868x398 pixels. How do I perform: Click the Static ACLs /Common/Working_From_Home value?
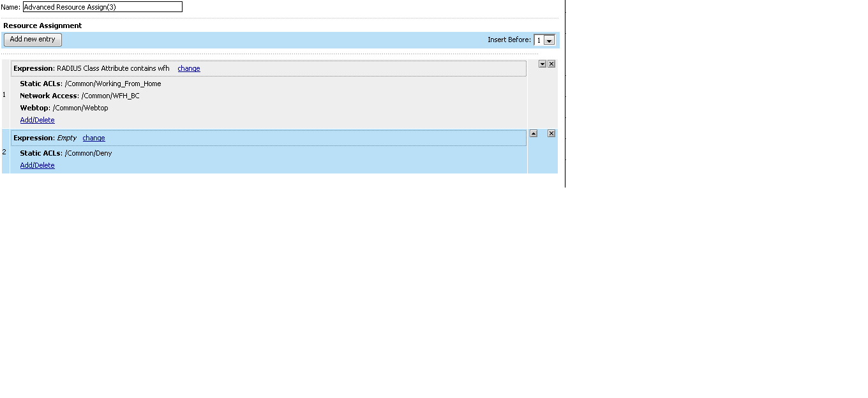pyautogui.click(x=115, y=83)
